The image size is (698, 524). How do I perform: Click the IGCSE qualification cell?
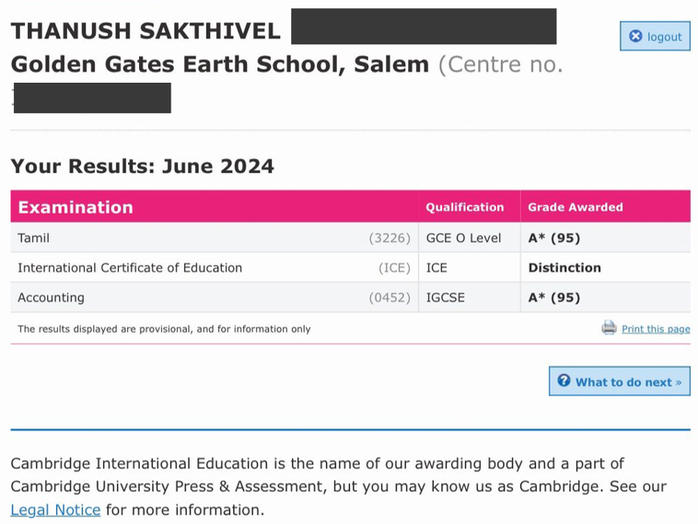tap(446, 298)
